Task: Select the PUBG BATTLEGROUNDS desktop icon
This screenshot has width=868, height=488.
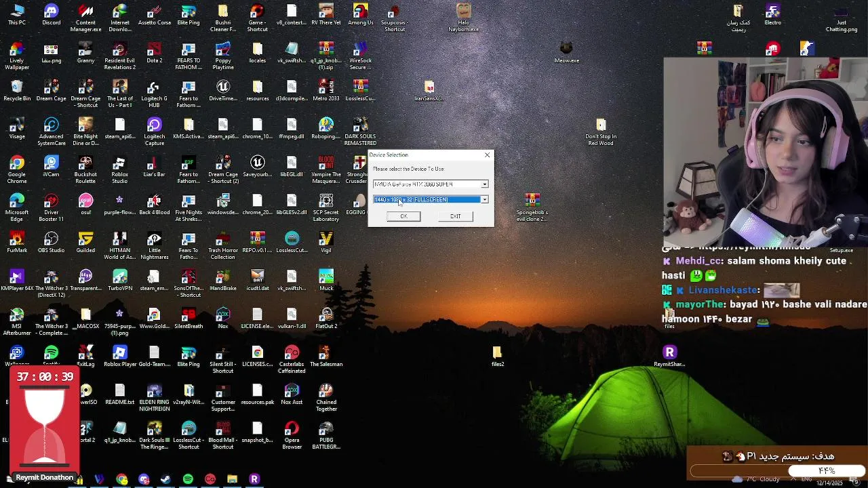Action: pyautogui.click(x=326, y=435)
